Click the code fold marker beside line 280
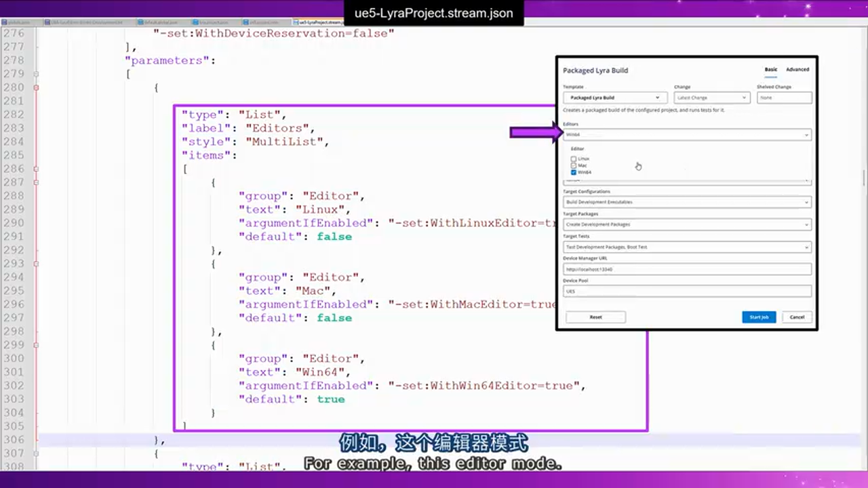The width and height of the screenshot is (868, 488). tap(35, 87)
